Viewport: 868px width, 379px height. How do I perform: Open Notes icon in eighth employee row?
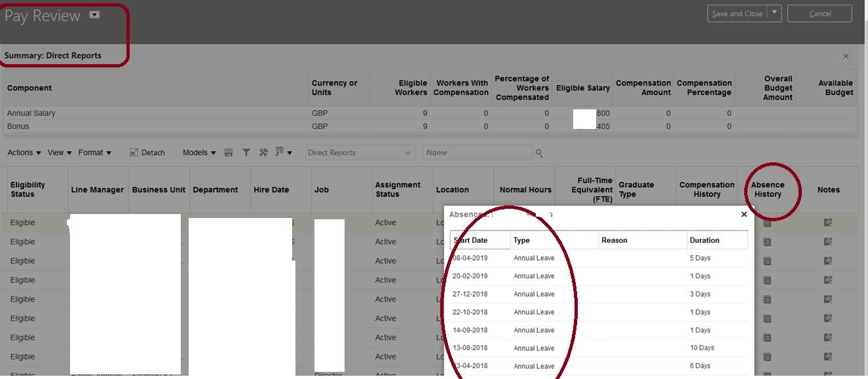point(828,357)
